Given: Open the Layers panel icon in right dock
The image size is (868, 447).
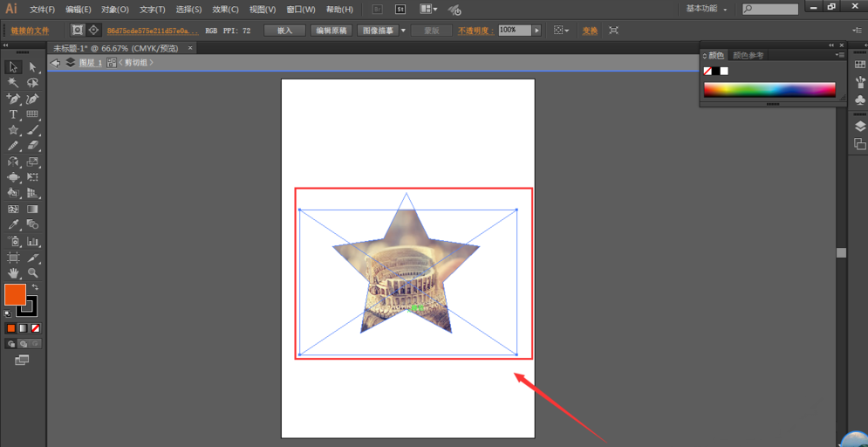Looking at the screenshot, I should (859, 127).
